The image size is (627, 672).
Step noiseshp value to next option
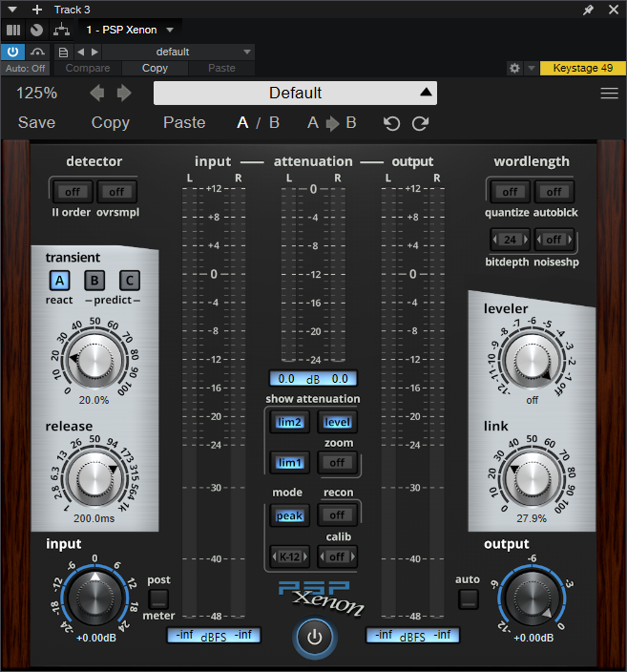click(570, 240)
